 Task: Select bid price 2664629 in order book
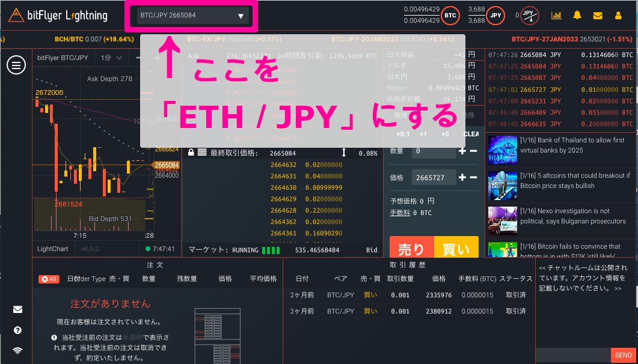pyautogui.click(x=284, y=199)
